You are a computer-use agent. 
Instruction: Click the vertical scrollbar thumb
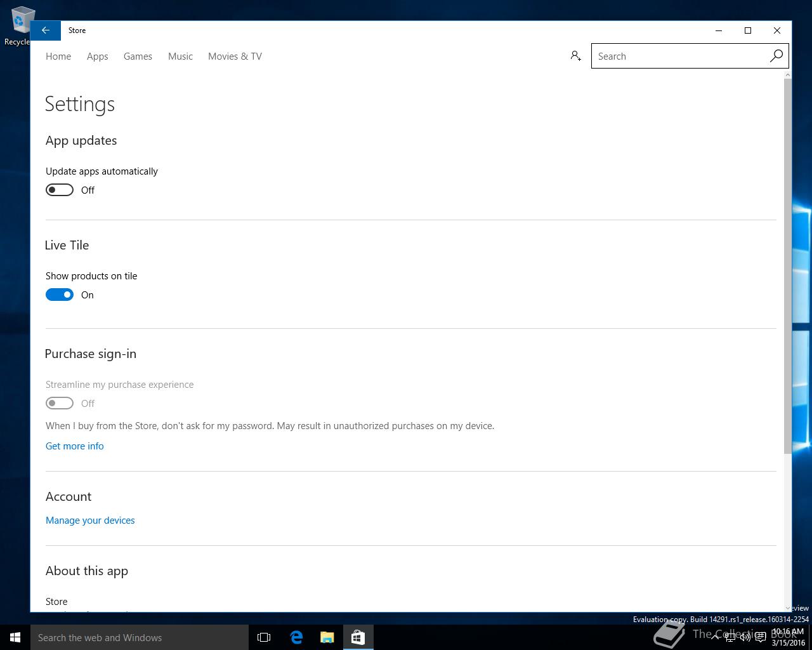tap(787, 266)
